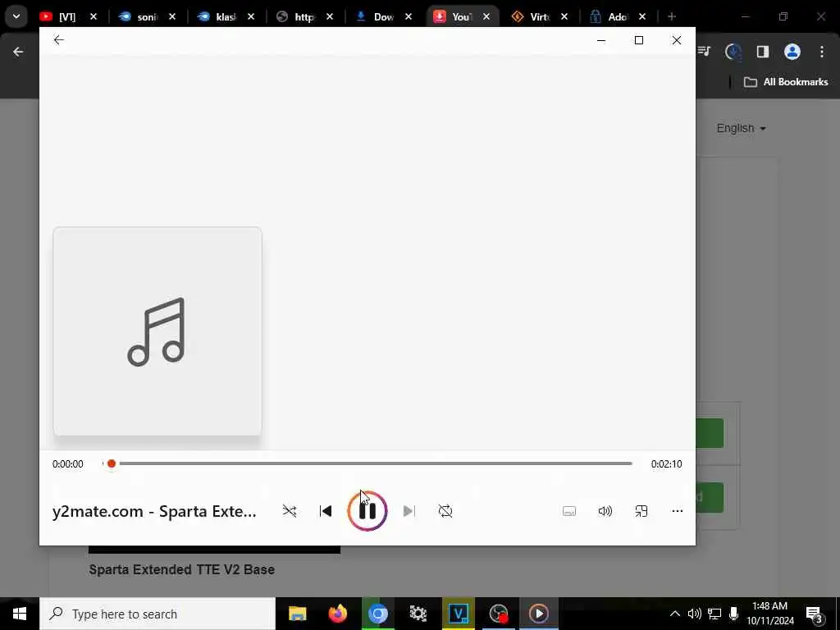
Task: Switch to Chrome in the taskbar
Action: [377, 614]
